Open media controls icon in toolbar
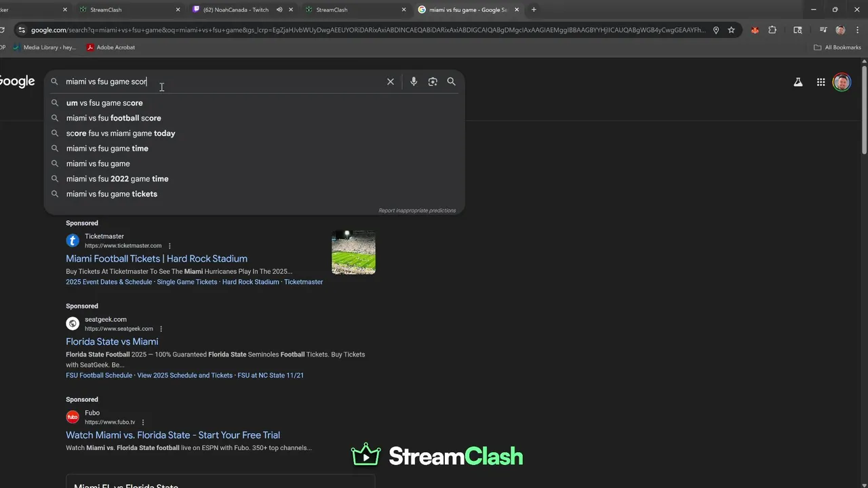Screen dimensions: 868x488 click(823, 30)
